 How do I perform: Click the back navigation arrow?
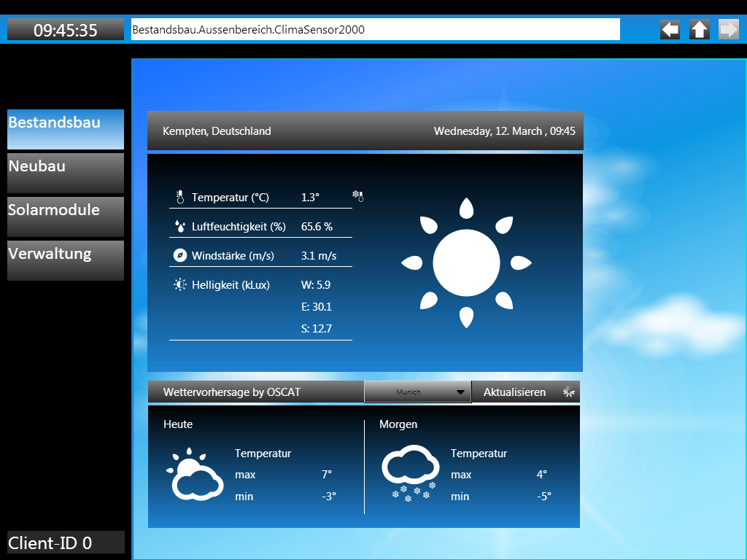(x=670, y=29)
